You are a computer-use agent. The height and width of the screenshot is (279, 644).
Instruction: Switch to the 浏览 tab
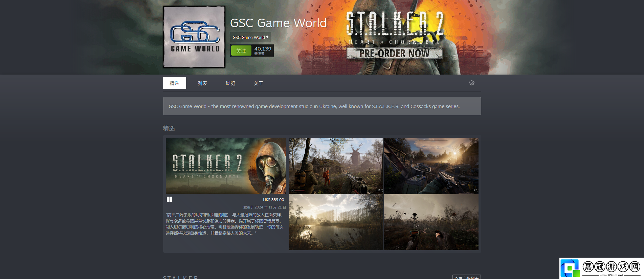[x=230, y=83]
